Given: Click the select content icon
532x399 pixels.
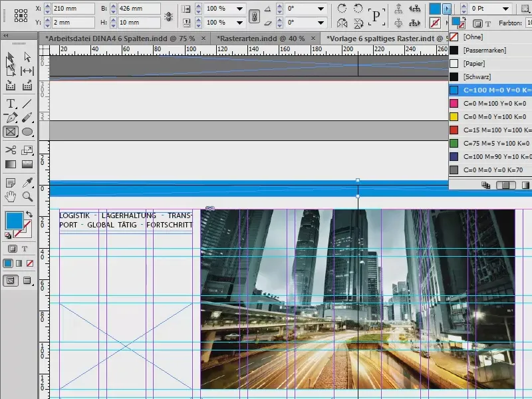Looking at the screenshot, I should pos(398,23).
